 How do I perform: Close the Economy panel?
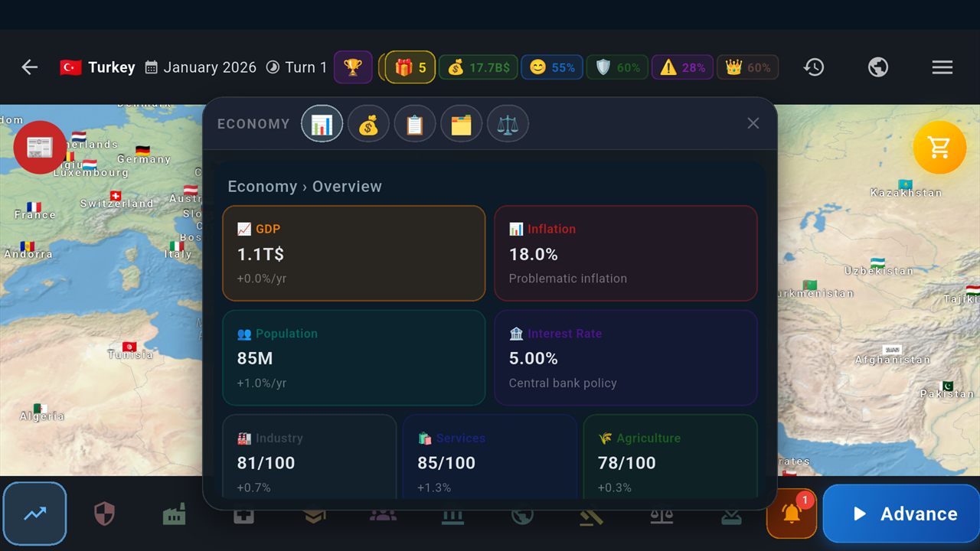pos(753,123)
